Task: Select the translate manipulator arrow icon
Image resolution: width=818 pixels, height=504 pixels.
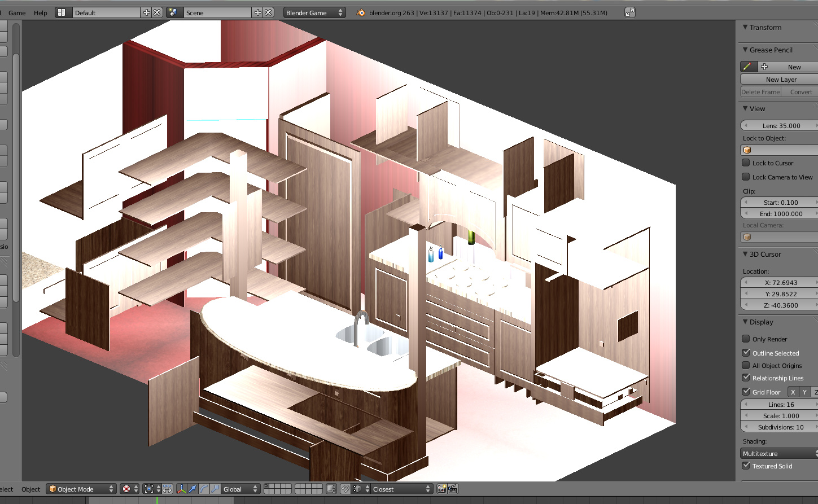Action: (193, 489)
